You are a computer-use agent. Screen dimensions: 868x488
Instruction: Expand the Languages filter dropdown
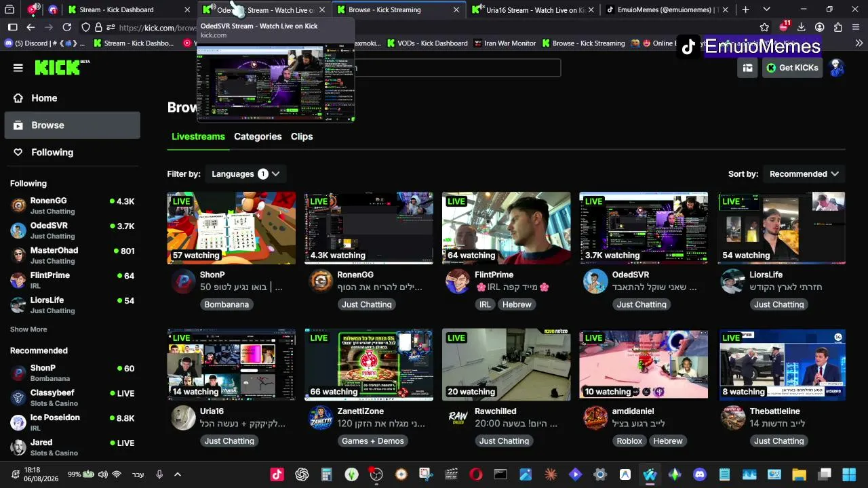245,174
